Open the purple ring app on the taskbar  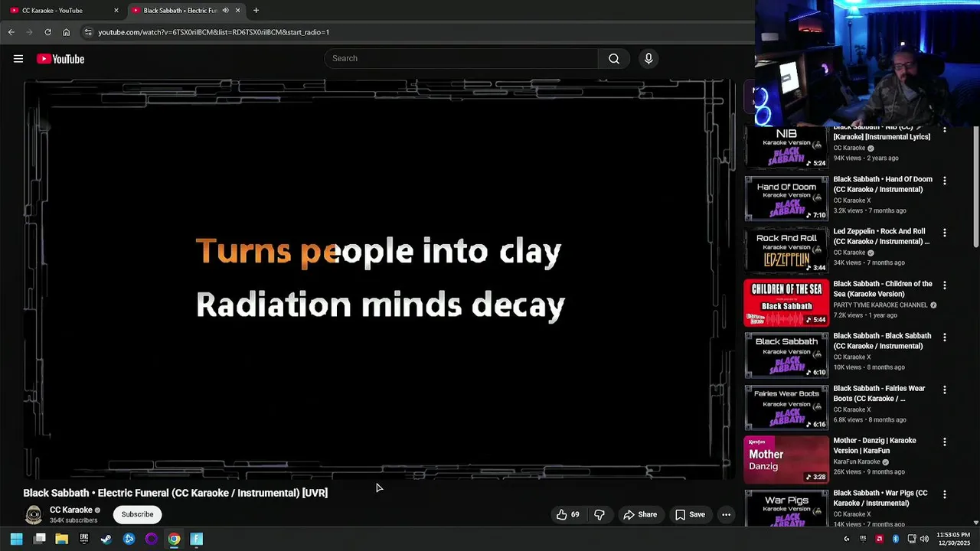point(152,539)
